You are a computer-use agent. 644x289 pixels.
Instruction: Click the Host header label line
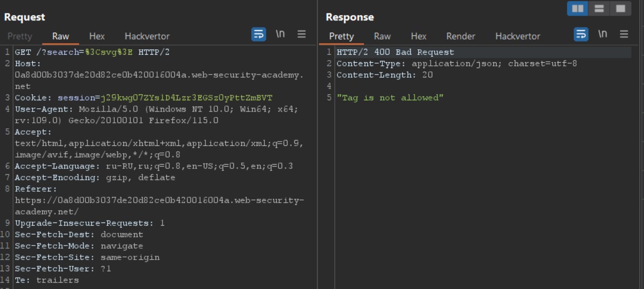tap(28, 63)
